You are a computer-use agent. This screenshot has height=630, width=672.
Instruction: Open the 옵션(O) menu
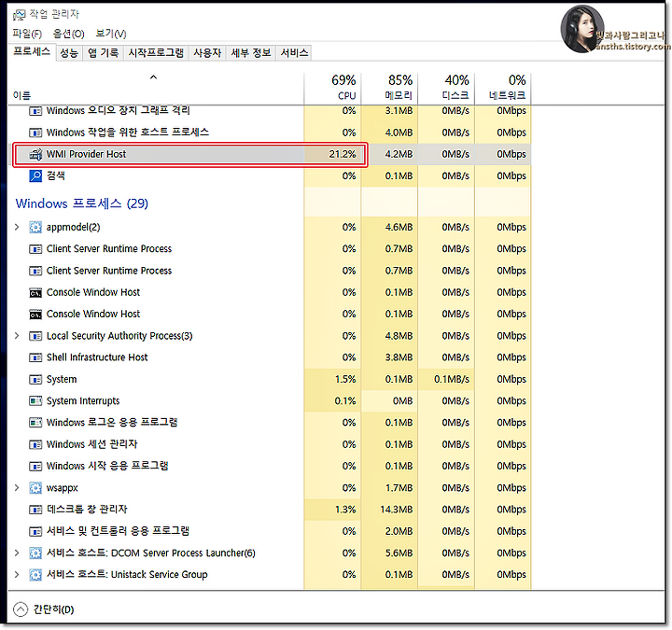pos(68,34)
